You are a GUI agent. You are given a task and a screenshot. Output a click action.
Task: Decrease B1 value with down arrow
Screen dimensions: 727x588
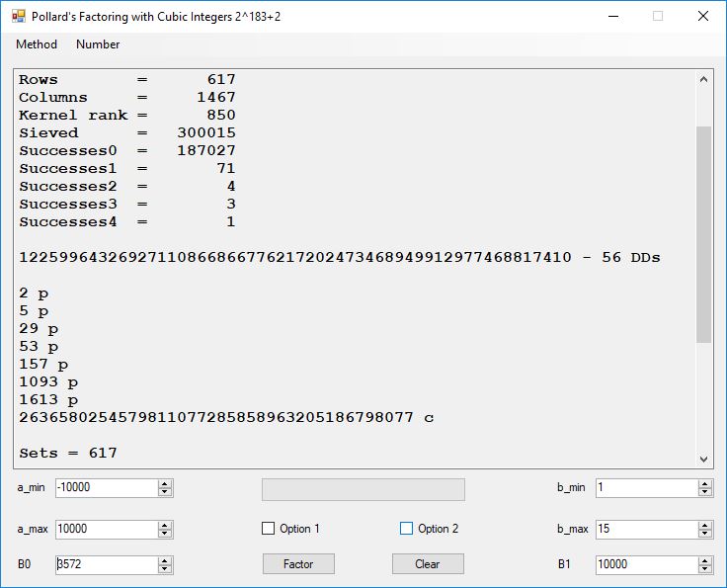tap(704, 568)
